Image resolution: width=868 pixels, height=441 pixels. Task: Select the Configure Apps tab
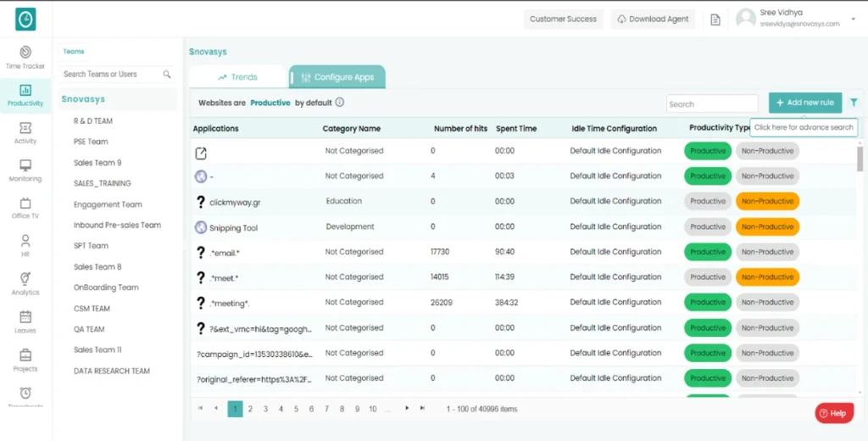pos(337,77)
